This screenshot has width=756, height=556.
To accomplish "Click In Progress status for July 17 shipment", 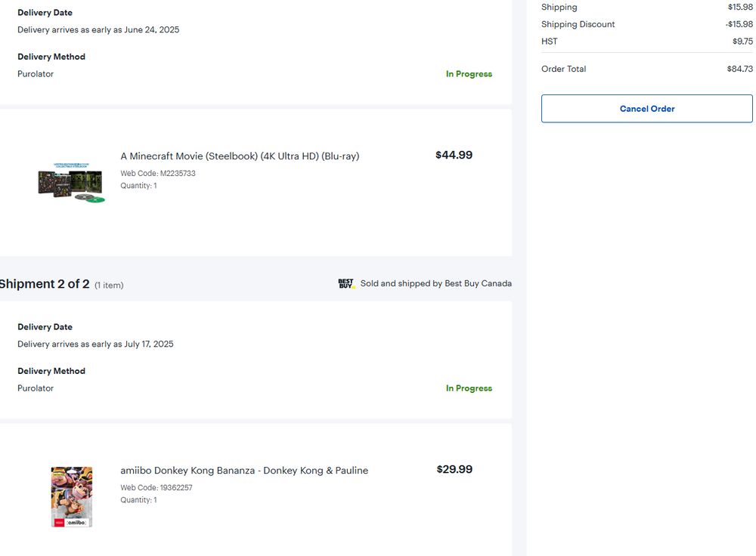I will point(469,388).
